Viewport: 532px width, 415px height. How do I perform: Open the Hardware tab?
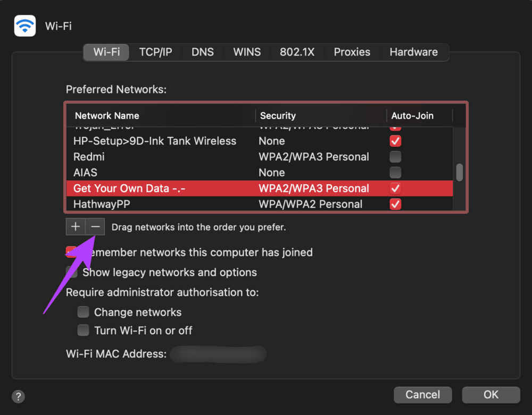[x=413, y=52]
